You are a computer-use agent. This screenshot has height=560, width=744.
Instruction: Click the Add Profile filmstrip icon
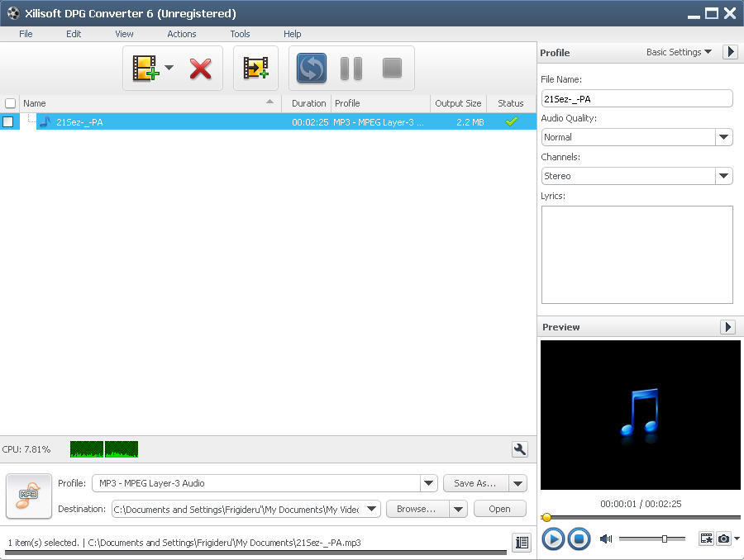point(255,69)
